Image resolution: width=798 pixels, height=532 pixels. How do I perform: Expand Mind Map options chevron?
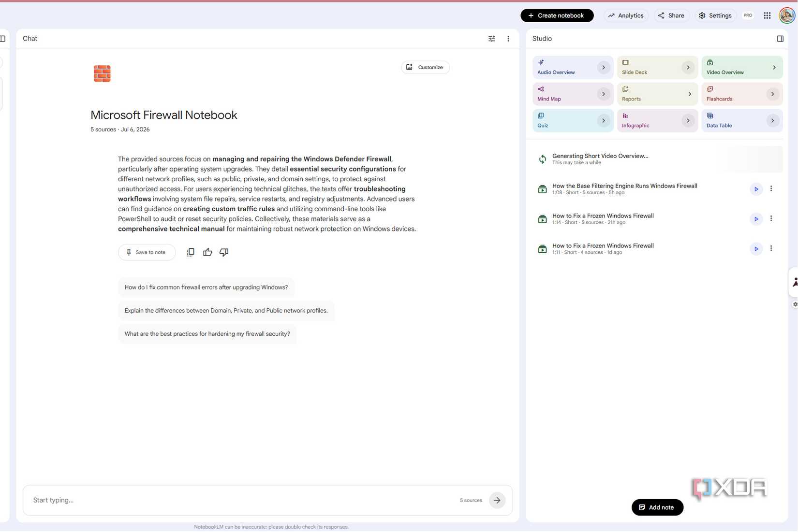click(603, 94)
